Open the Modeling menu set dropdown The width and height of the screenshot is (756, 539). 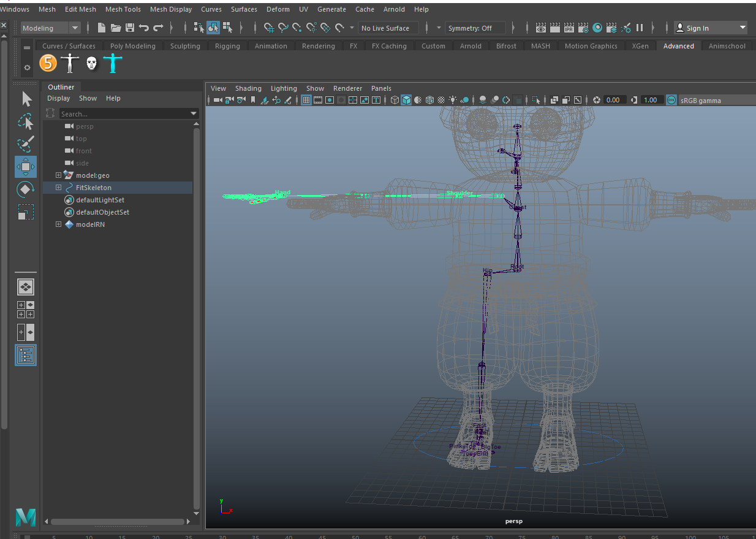[x=50, y=28]
